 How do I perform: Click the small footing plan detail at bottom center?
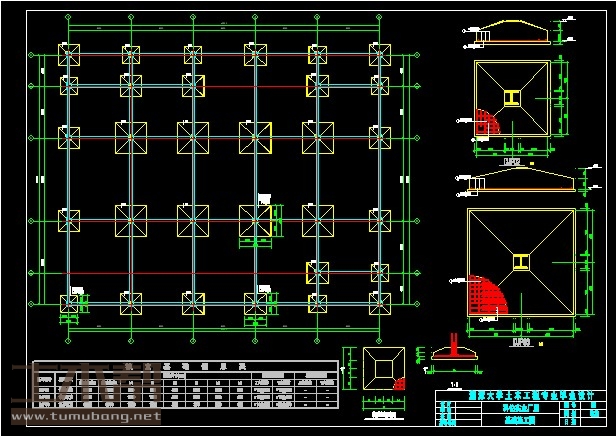[384, 370]
